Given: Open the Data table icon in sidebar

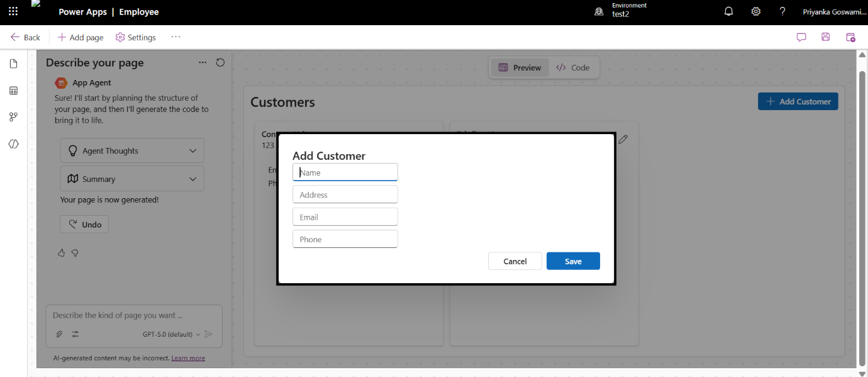Looking at the screenshot, I should click(13, 91).
